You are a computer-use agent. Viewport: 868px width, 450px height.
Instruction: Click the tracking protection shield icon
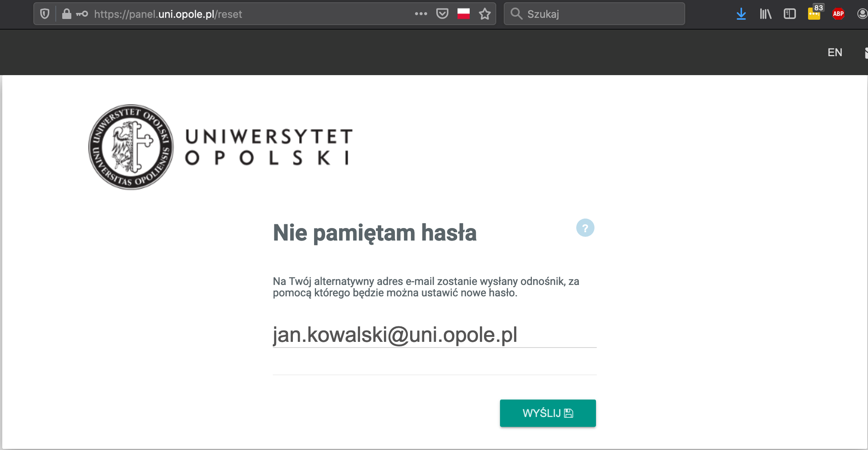click(x=45, y=14)
